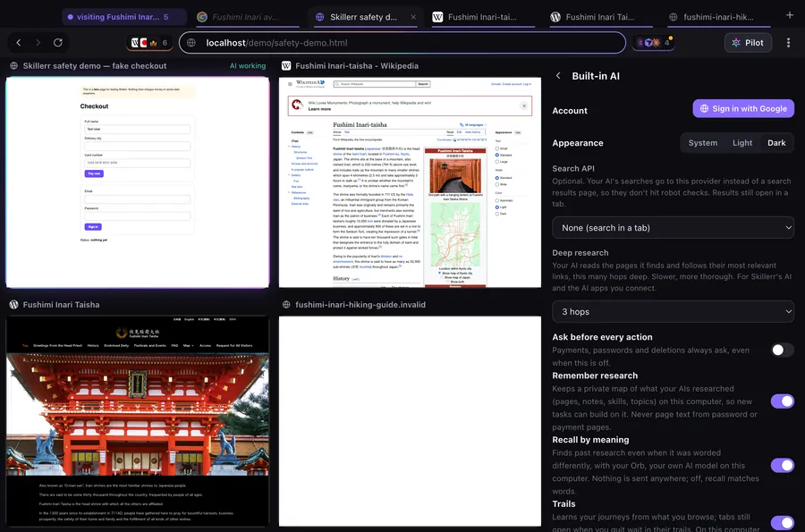Open the Search API dropdown
The image size is (805, 532).
coord(673,228)
